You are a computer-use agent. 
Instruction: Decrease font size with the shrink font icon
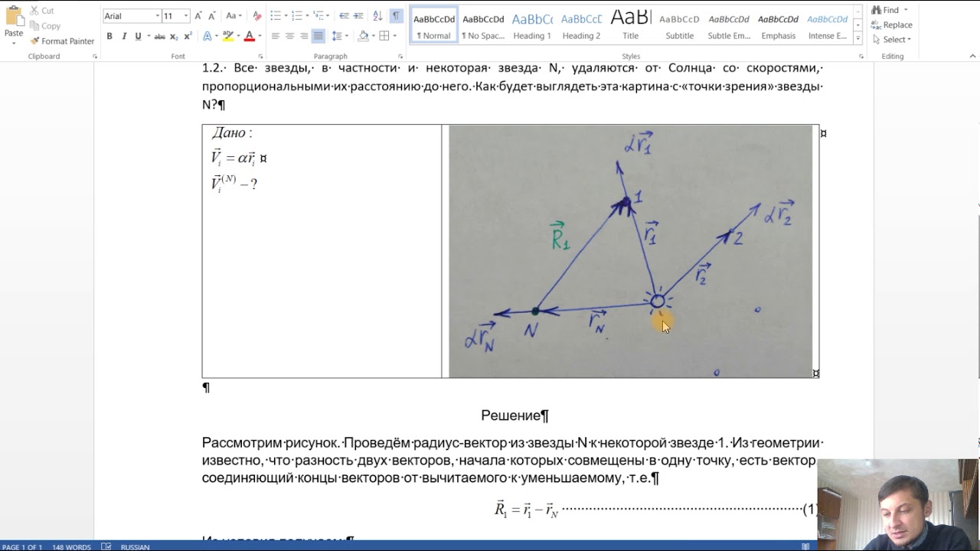(212, 16)
